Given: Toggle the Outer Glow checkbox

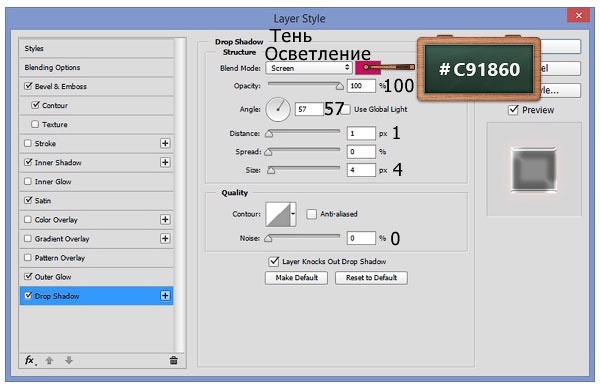Looking at the screenshot, I should tap(28, 276).
